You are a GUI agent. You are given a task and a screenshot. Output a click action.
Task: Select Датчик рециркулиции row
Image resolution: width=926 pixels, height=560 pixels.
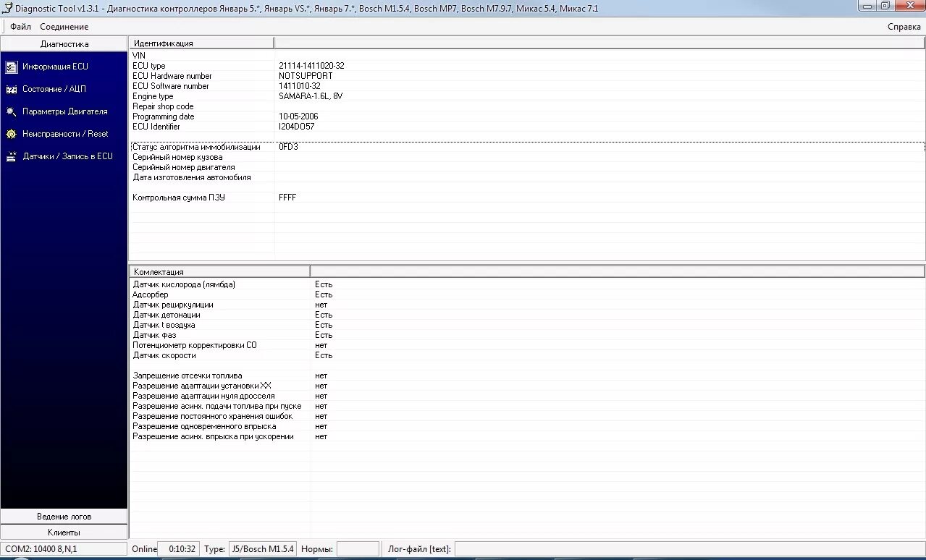(527, 305)
